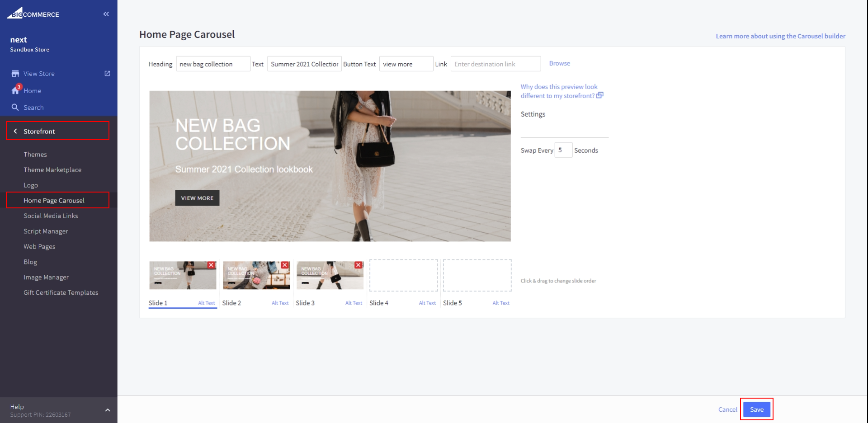The height and width of the screenshot is (423, 868).
Task: Click the Swap Every seconds field
Action: (x=563, y=150)
